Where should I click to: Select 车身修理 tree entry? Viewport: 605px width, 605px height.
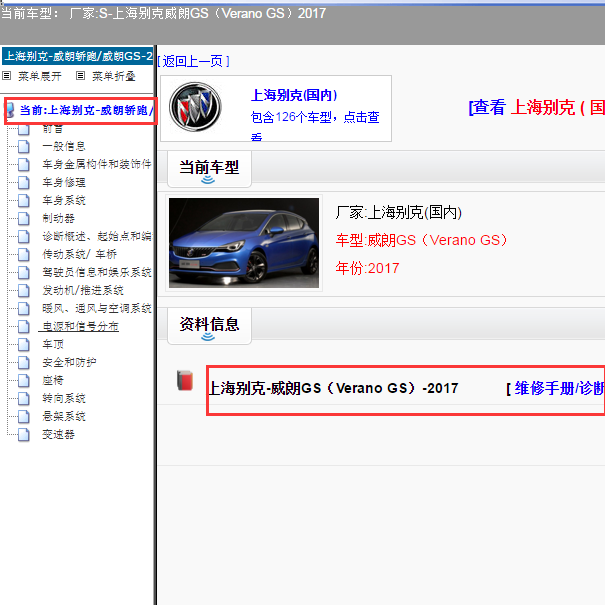[64, 182]
